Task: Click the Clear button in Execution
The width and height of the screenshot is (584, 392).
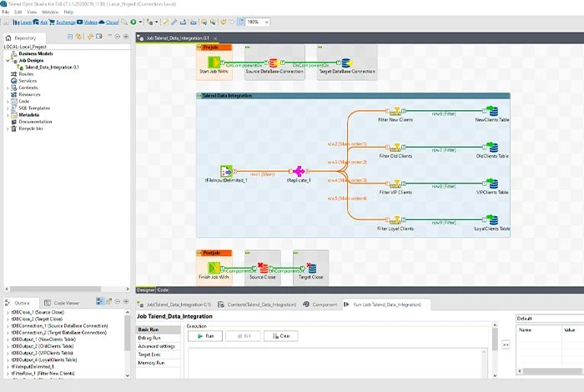Action: click(280, 335)
